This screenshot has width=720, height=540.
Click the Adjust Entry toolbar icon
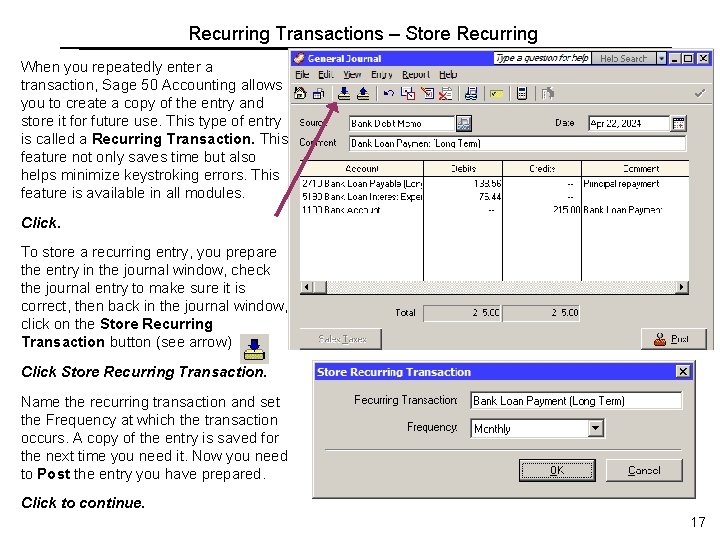(407, 94)
